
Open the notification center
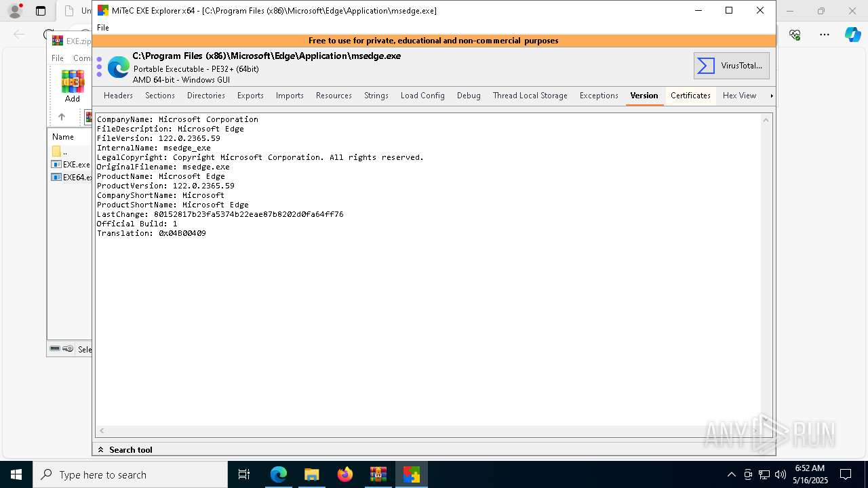click(846, 474)
